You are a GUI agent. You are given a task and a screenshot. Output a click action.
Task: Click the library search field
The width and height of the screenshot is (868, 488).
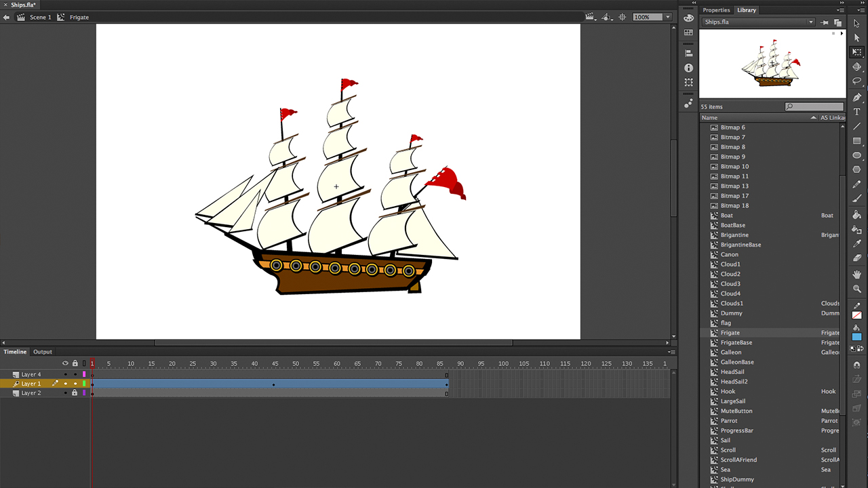814,106
